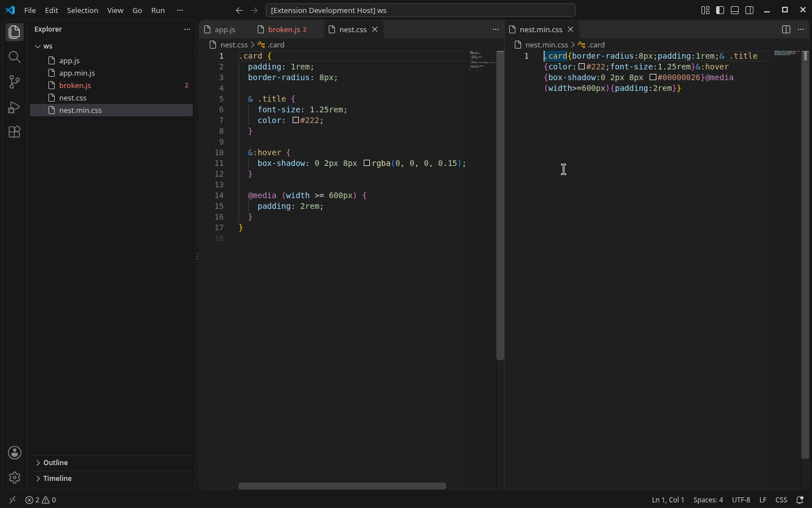
Task: Split the nest.min.css editor right
Action: [x=786, y=29]
